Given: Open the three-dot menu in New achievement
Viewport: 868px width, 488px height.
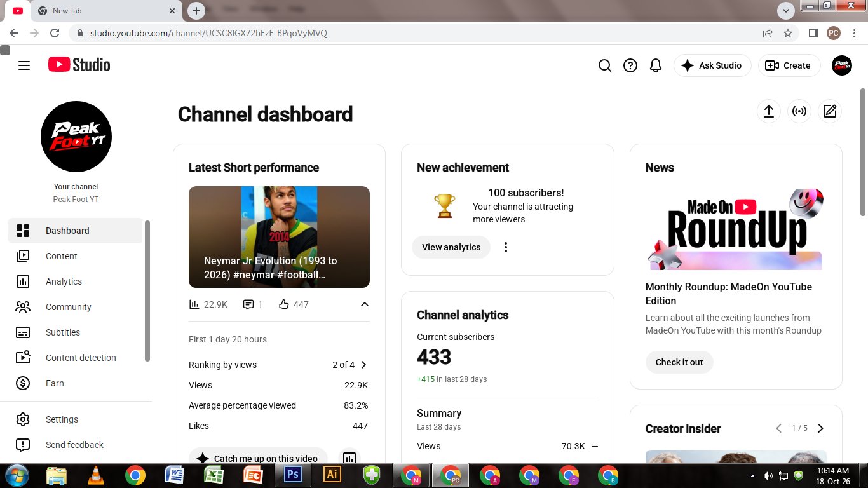Looking at the screenshot, I should pos(506,247).
